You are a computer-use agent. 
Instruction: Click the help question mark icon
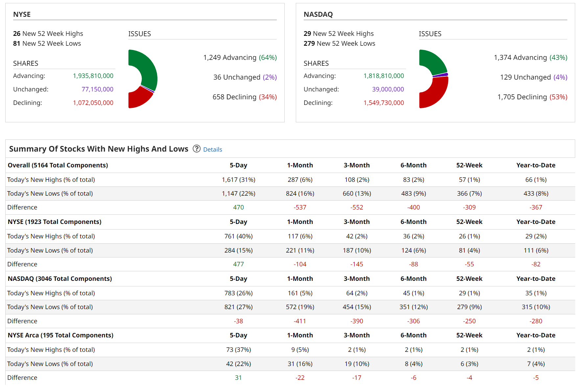pyautogui.click(x=197, y=149)
